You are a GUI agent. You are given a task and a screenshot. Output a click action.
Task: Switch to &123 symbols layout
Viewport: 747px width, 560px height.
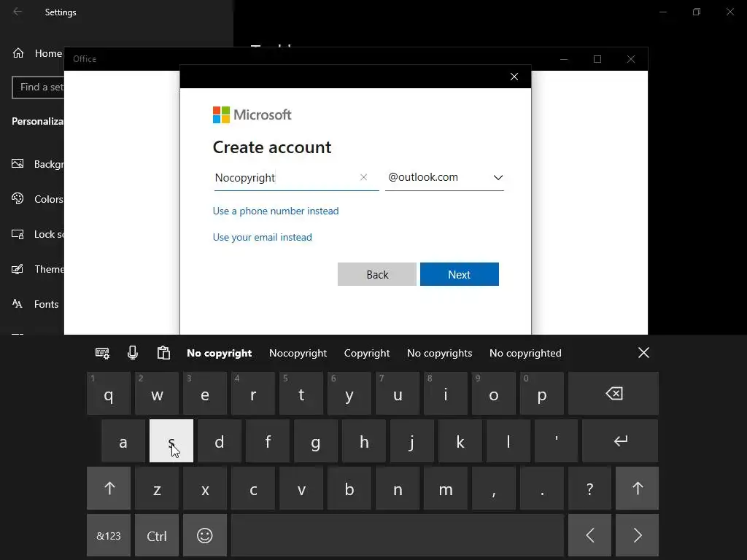[109, 535]
